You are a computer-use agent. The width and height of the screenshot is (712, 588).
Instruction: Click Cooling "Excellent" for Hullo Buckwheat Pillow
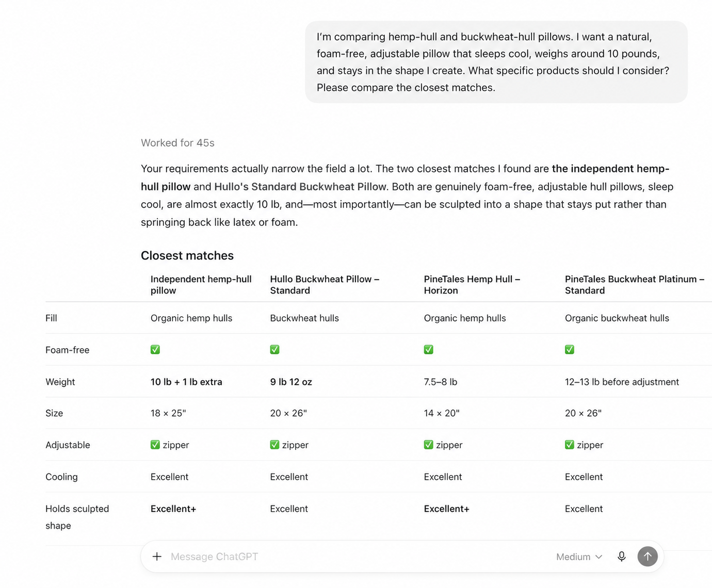point(289,477)
